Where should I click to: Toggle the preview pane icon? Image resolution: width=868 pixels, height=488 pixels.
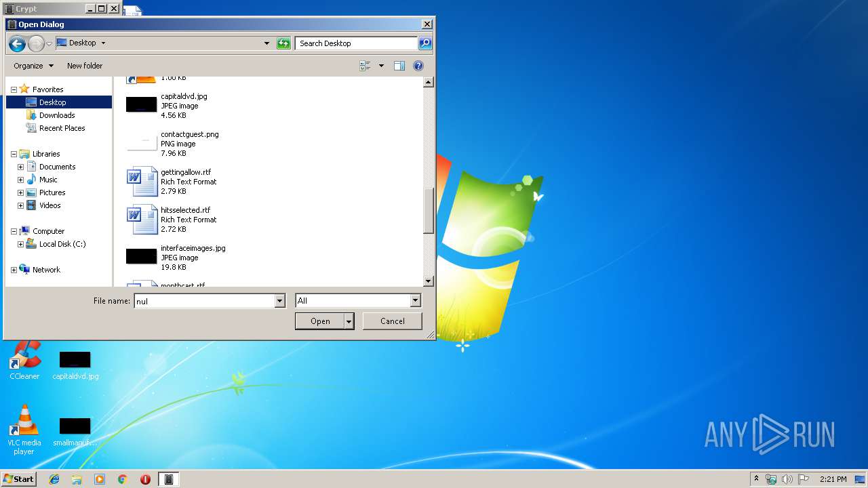(399, 66)
